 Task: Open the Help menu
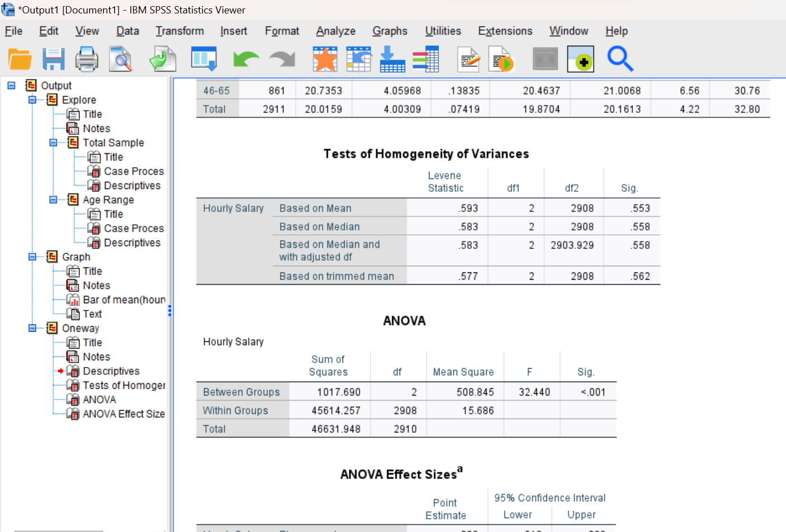(x=616, y=31)
